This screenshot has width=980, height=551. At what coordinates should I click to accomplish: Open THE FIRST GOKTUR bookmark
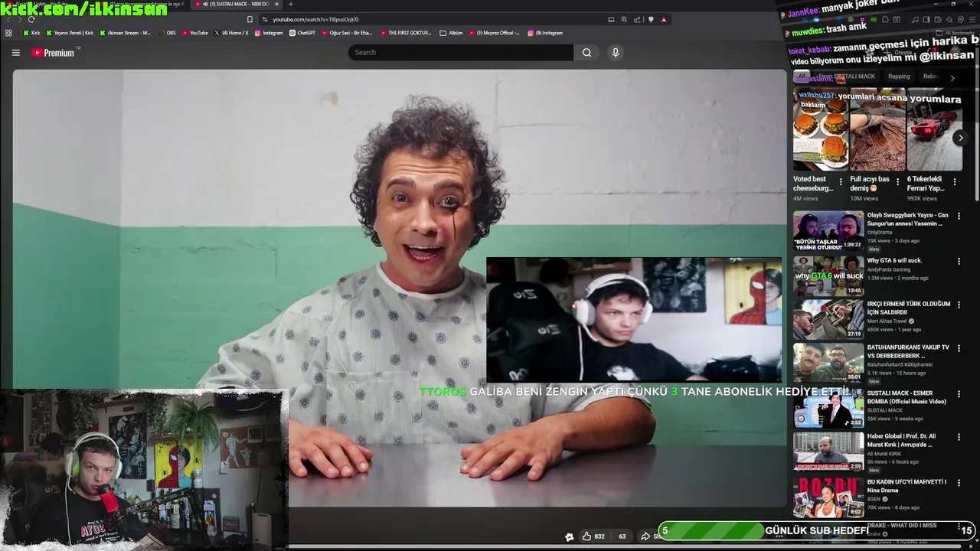point(406,33)
